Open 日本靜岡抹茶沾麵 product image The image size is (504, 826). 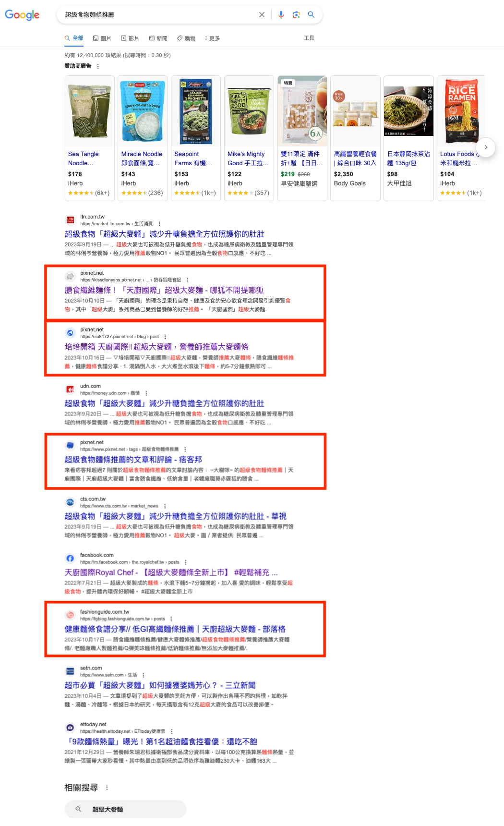[408, 111]
